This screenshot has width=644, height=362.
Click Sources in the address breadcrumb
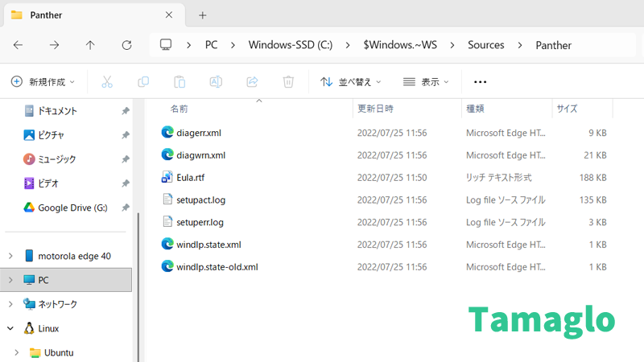click(486, 45)
